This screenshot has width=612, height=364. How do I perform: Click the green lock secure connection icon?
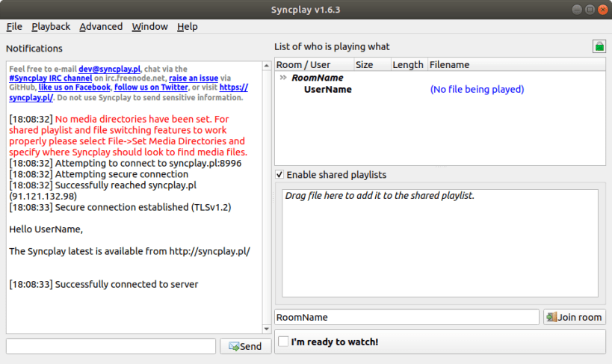[x=599, y=46]
